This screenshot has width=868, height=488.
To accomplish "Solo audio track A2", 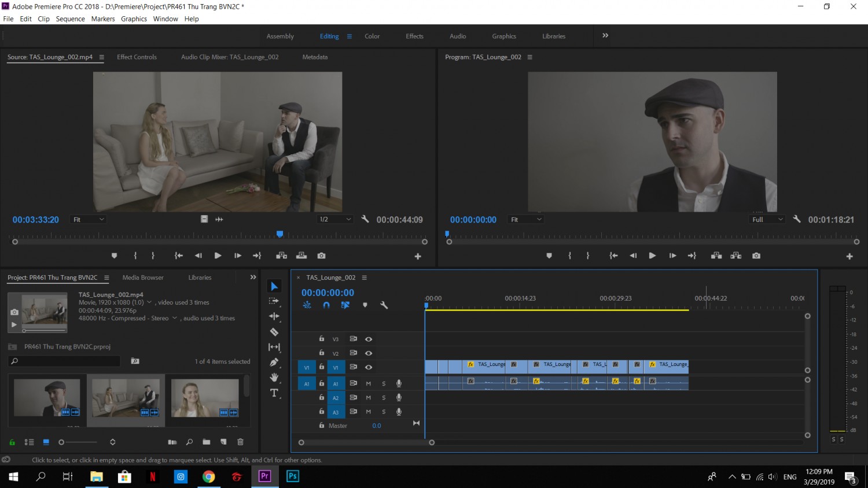I will pyautogui.click(x=384, y=397).
